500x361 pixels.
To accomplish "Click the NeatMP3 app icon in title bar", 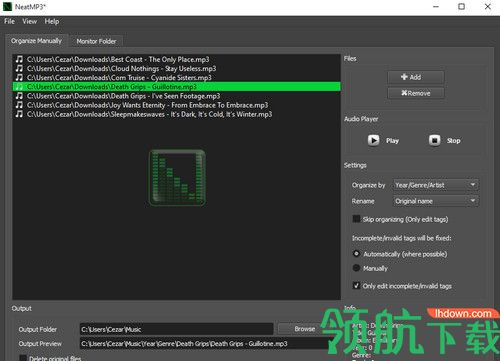I will [7, 7].
